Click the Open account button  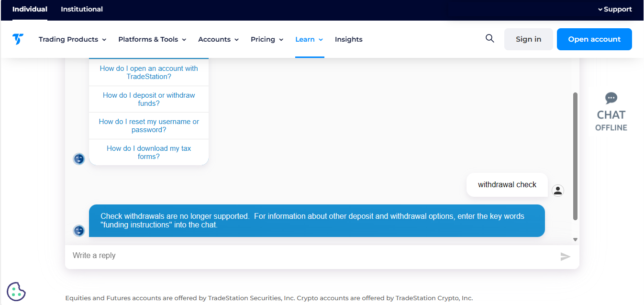pos(594,39)
